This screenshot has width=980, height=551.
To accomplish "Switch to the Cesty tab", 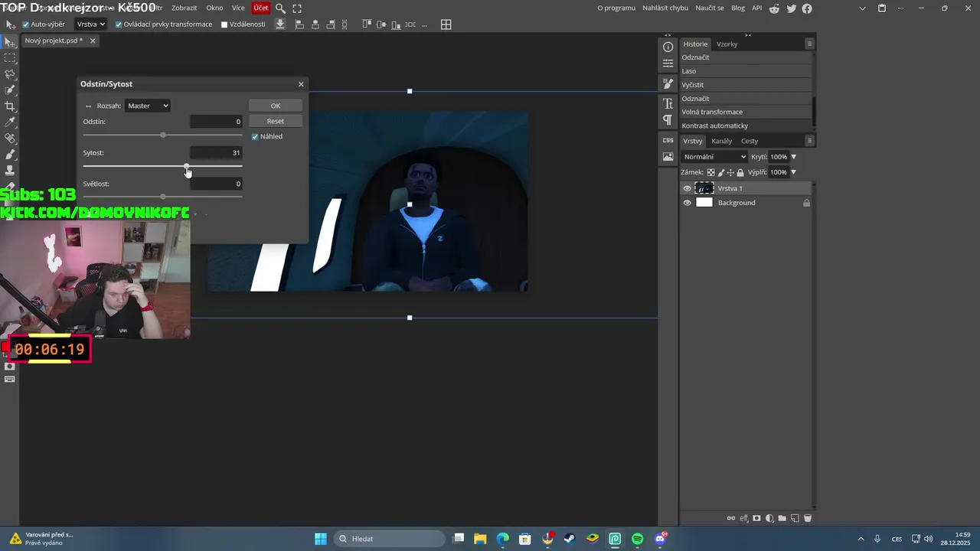I will pyautogui.click(x=750, y=141).
